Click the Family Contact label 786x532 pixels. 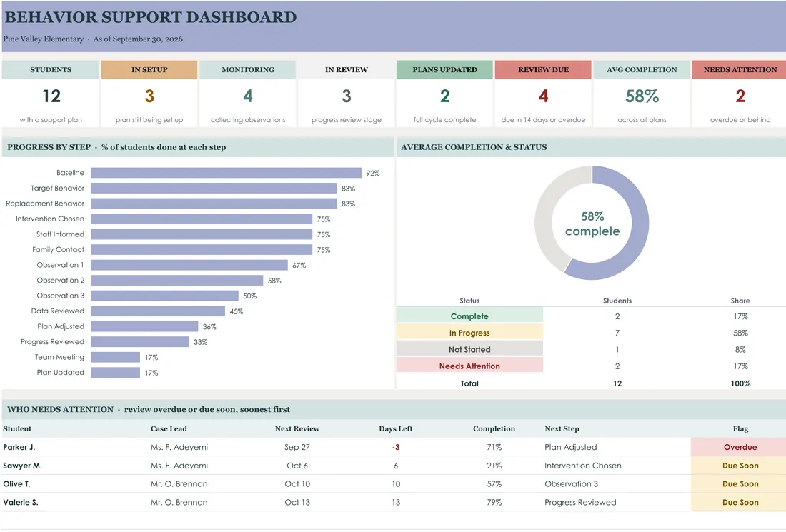coord(58,249)
